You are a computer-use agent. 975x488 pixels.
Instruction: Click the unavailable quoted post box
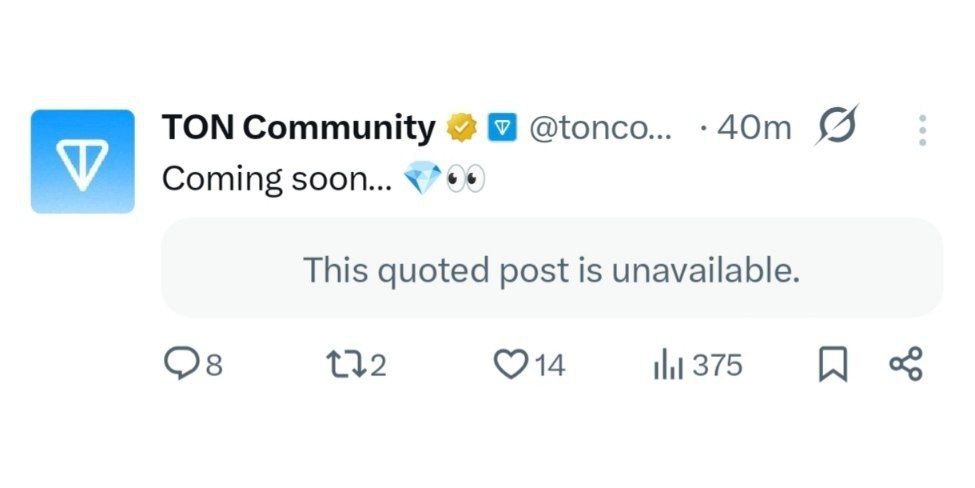tap(551, 269)
